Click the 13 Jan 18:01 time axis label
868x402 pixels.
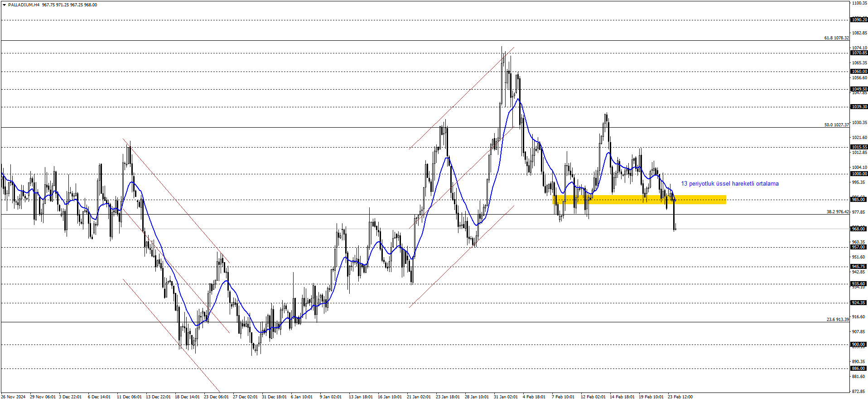click(361, 397)
